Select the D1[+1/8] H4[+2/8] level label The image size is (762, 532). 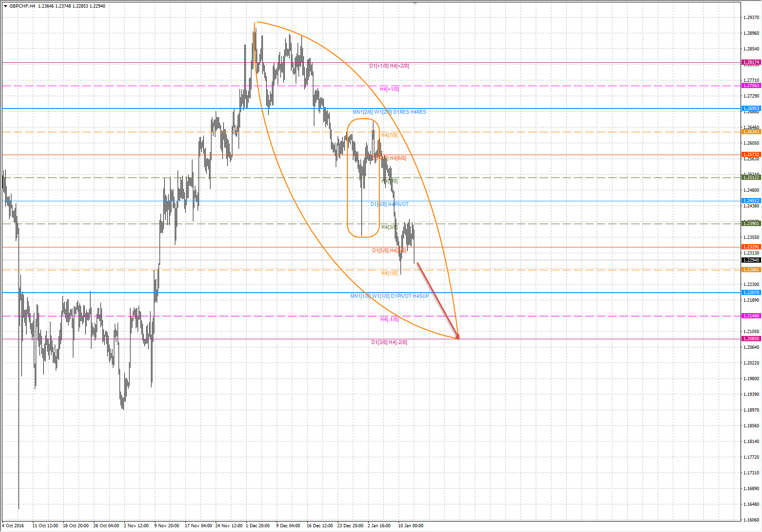tap(389, 66)
